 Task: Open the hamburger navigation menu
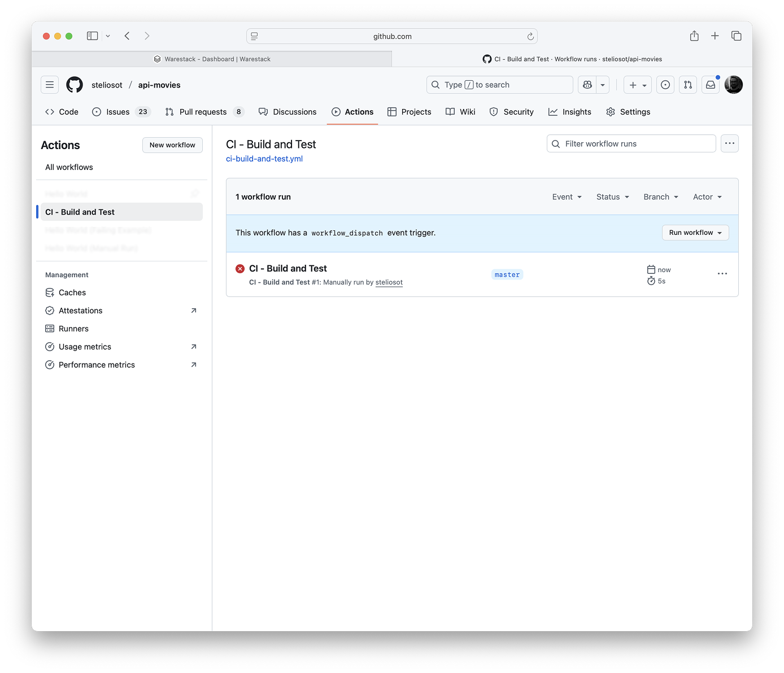click(x=50, y=85)
